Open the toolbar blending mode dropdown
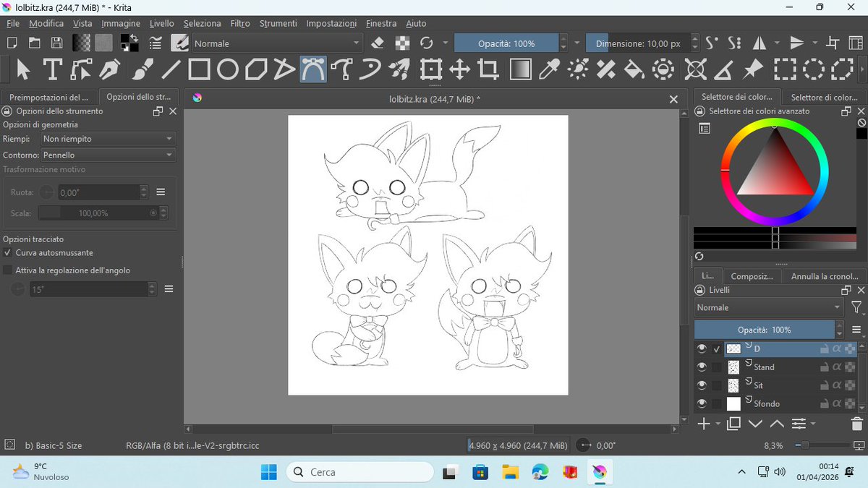This screenshot has width=868, height=488. 276,43
